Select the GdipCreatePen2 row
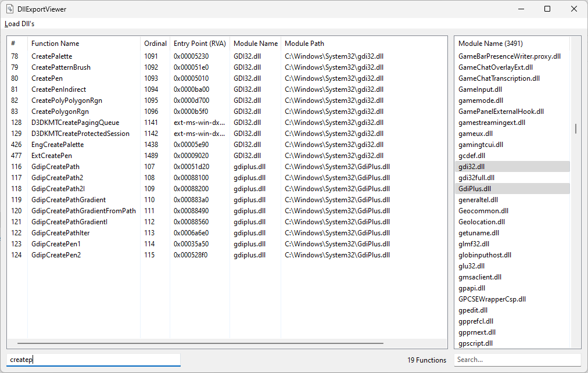588x373 pixels. pyautogui.click(x=227, y=255)
